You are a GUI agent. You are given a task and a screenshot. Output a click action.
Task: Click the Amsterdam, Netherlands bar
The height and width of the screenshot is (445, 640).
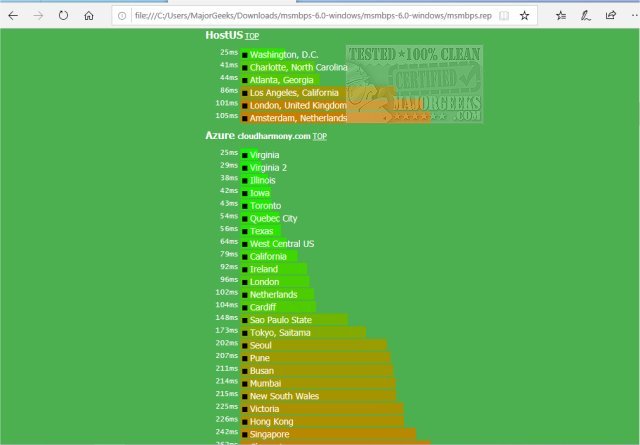[335, 118]
